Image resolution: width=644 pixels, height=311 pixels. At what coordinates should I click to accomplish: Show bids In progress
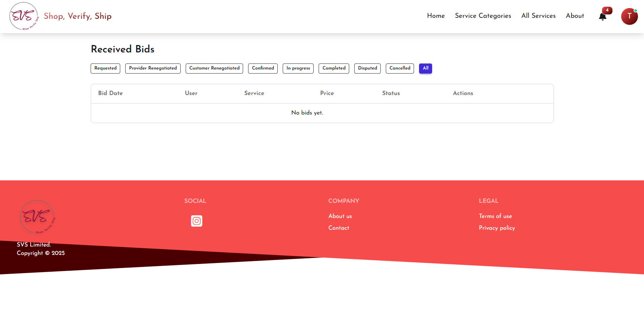coord(298,68)
